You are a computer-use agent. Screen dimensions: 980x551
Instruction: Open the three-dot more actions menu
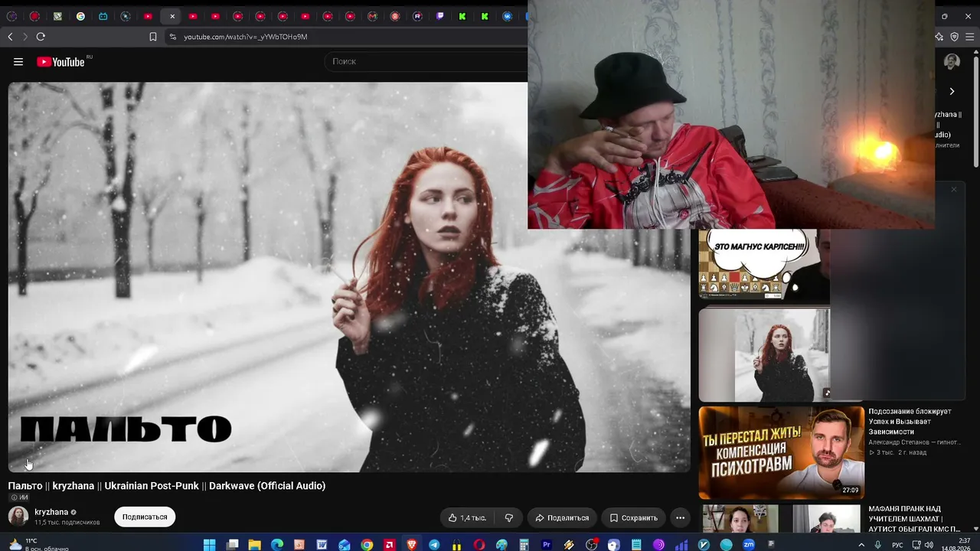[680, 518]
